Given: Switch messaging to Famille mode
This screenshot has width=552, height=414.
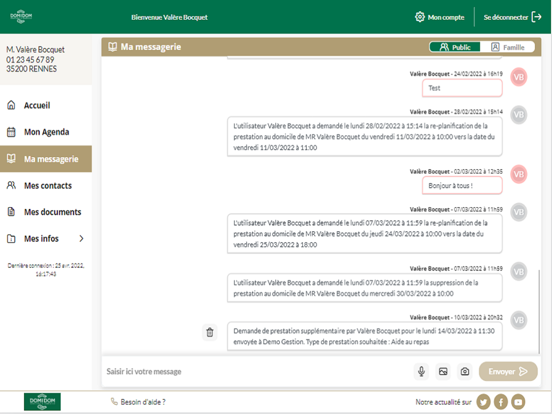Looking at the screenshot, I should pyautogui.click(x=507, y=47).
